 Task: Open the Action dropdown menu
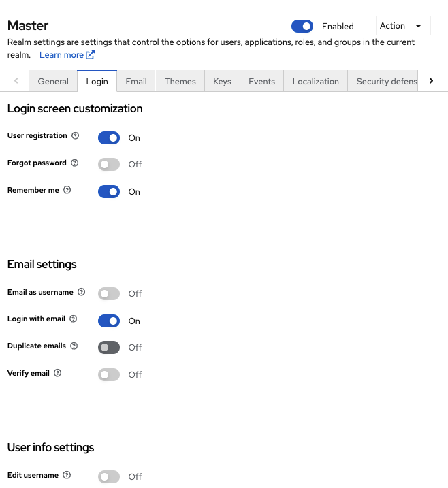tap(403, 26)
